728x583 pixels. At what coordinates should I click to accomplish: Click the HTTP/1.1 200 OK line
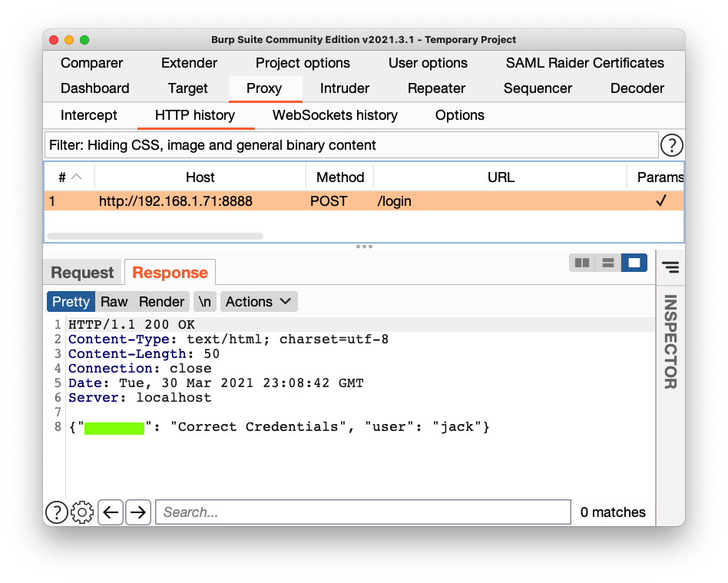click(x=132, y=324)
